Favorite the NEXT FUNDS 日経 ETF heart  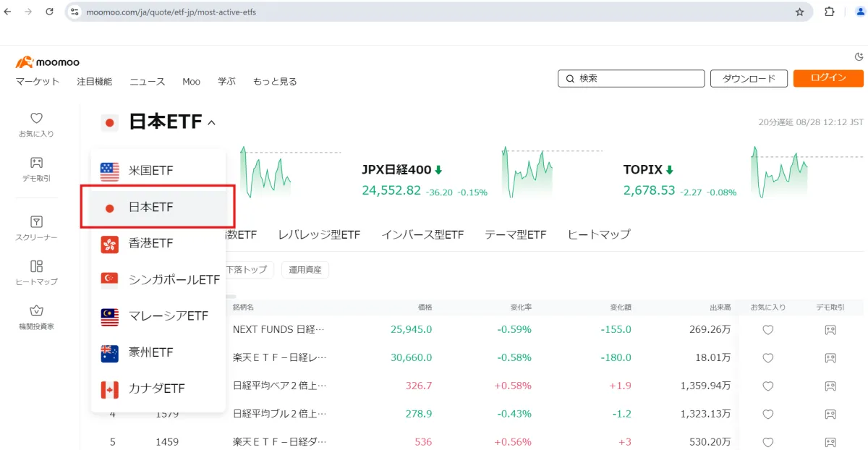(x=768, y=330)
